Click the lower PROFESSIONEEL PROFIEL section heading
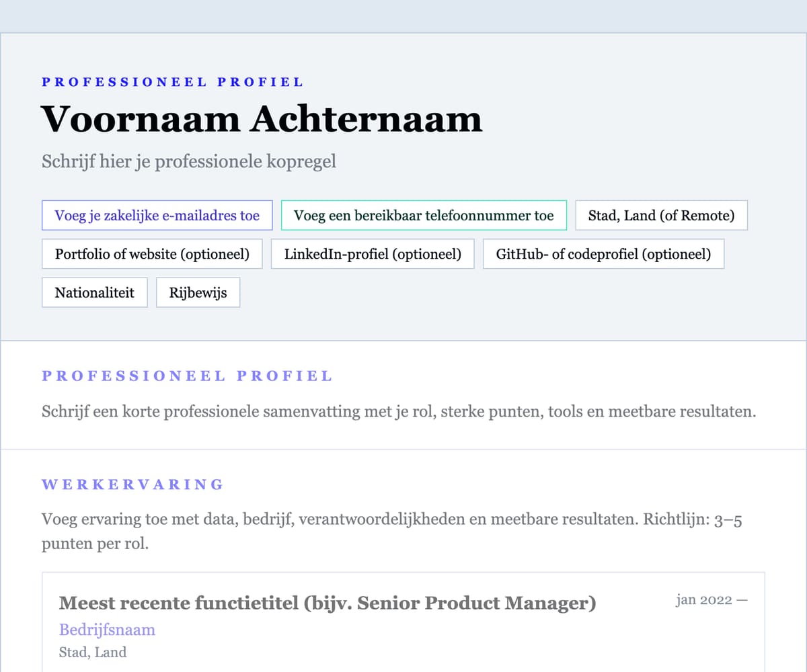 pos(187,376)
